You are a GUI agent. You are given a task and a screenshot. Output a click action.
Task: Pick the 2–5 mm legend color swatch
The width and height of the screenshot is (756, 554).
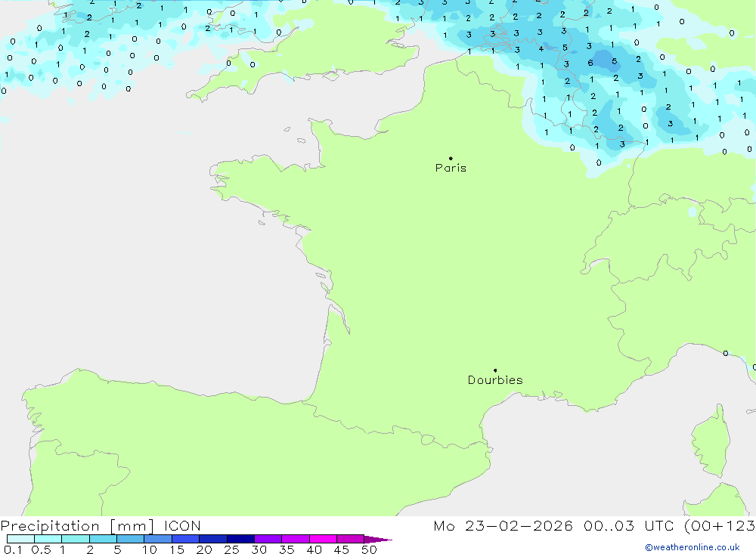tap(103, 539)
